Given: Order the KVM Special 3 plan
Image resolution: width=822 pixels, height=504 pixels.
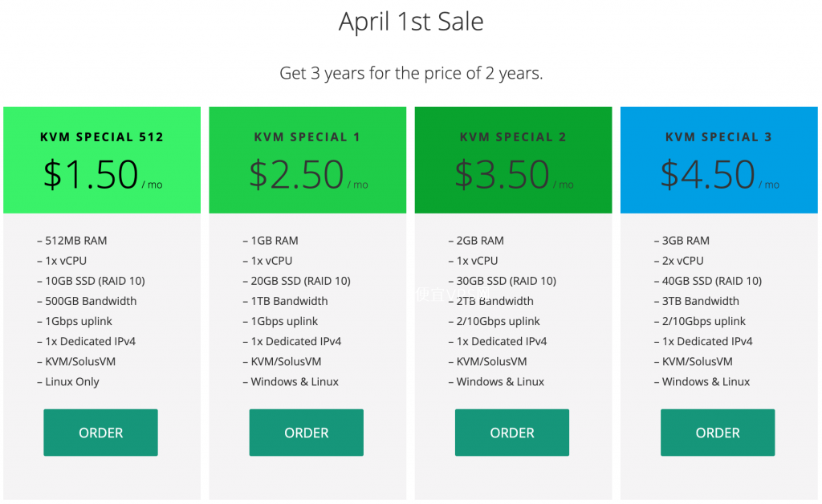Looking at the screenshot, I should point(718,433).
